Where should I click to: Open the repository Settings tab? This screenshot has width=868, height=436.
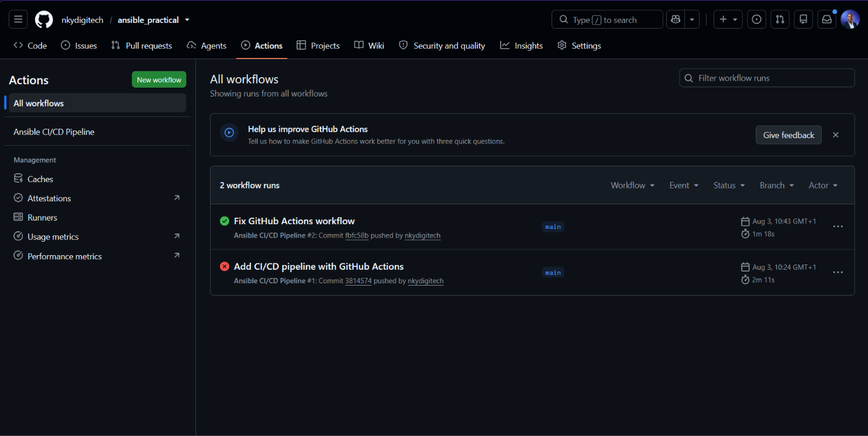click(579, 46)
